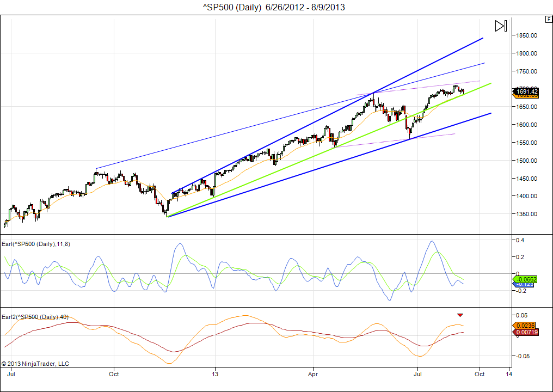Click the black 1691.42 price marker
The image size is (553, 392).
pyautogui.click(x=526, y=91)
